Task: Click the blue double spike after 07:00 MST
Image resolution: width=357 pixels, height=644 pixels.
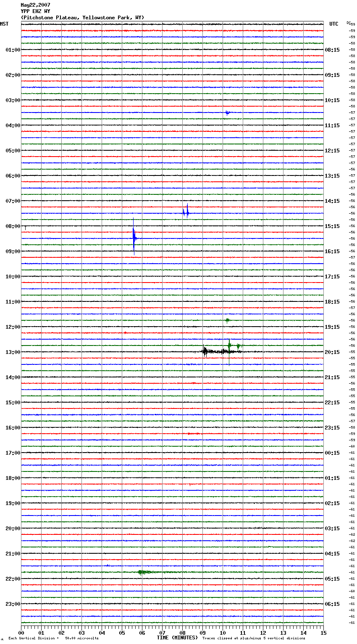Action: (x=186, y=211)
